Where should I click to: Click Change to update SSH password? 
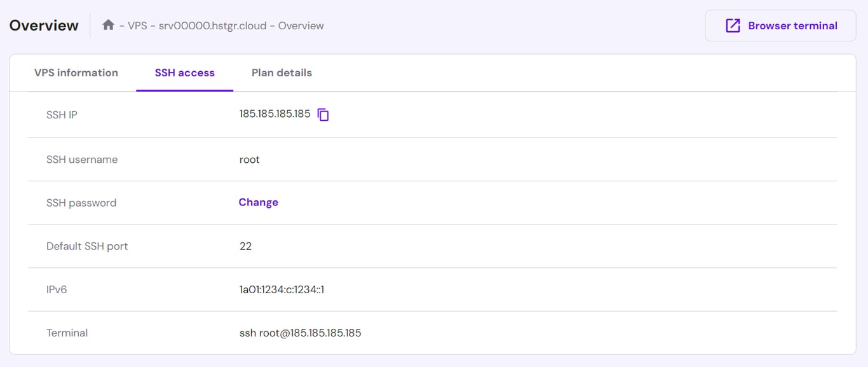258,202
